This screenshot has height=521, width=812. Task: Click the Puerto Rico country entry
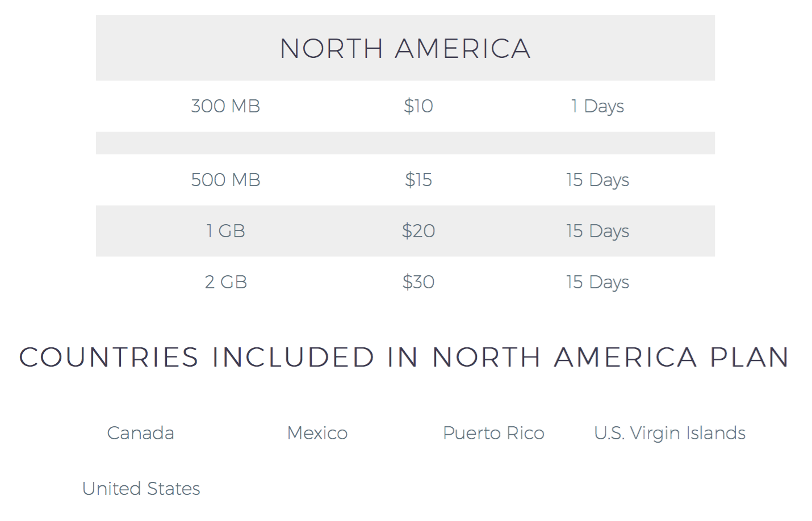(x=493, y=433)
